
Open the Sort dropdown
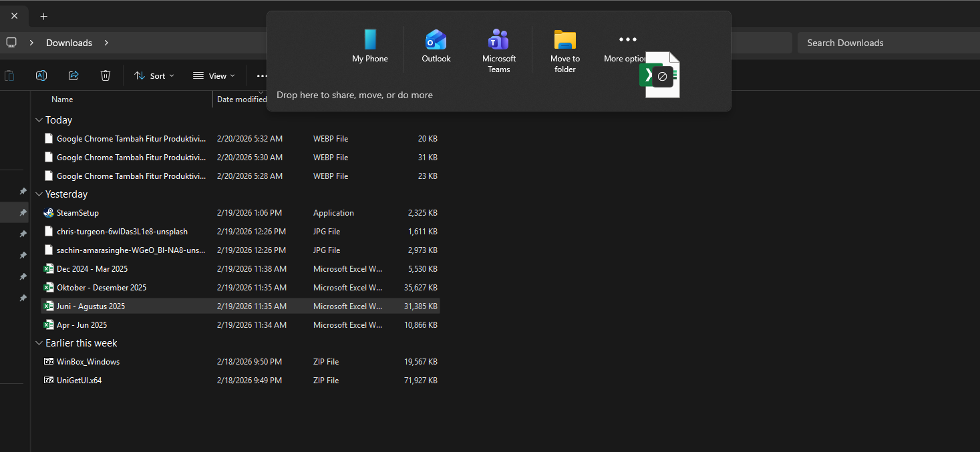[154, 75]
